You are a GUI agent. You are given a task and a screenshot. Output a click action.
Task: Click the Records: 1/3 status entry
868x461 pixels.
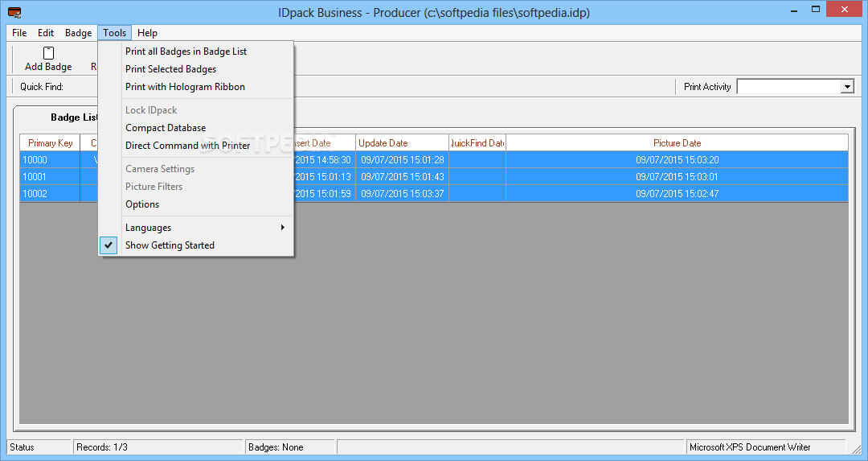point(158,447)
